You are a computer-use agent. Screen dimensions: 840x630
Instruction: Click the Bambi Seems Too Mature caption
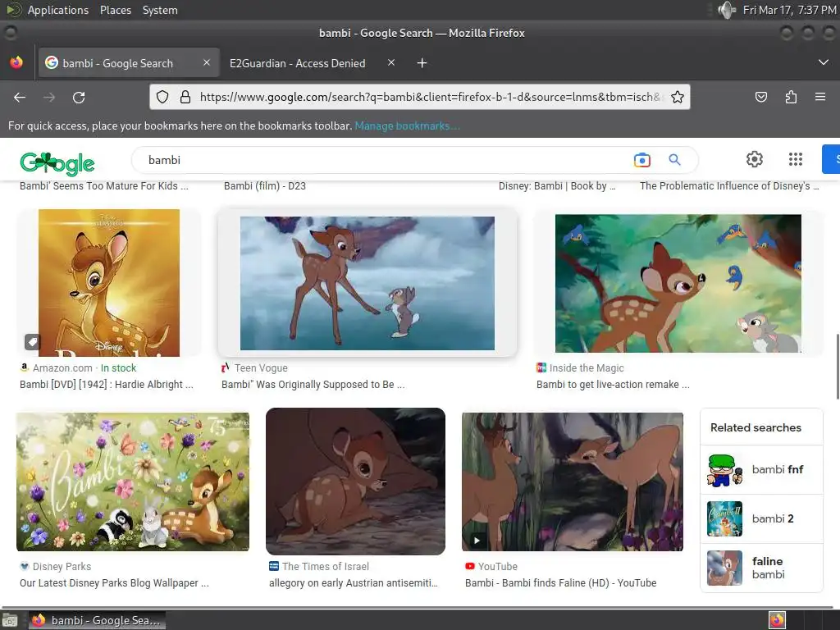(x=104, y=186)
